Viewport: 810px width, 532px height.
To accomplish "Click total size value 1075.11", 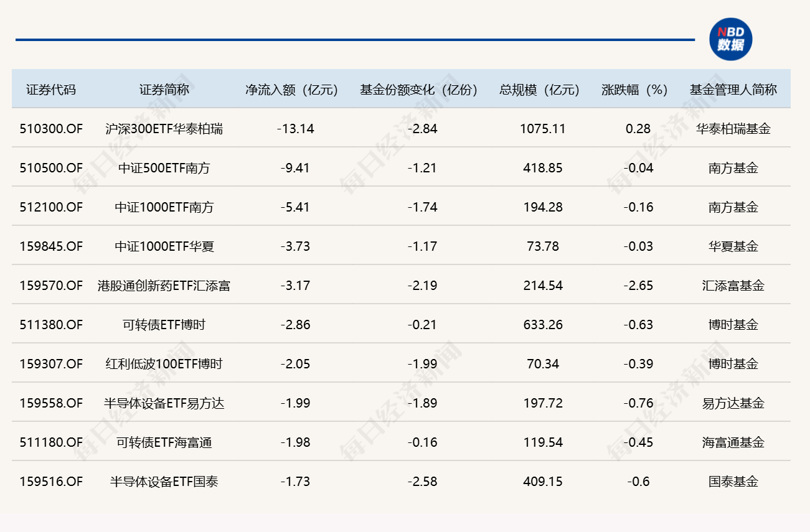I will click(x=544, y=129).
